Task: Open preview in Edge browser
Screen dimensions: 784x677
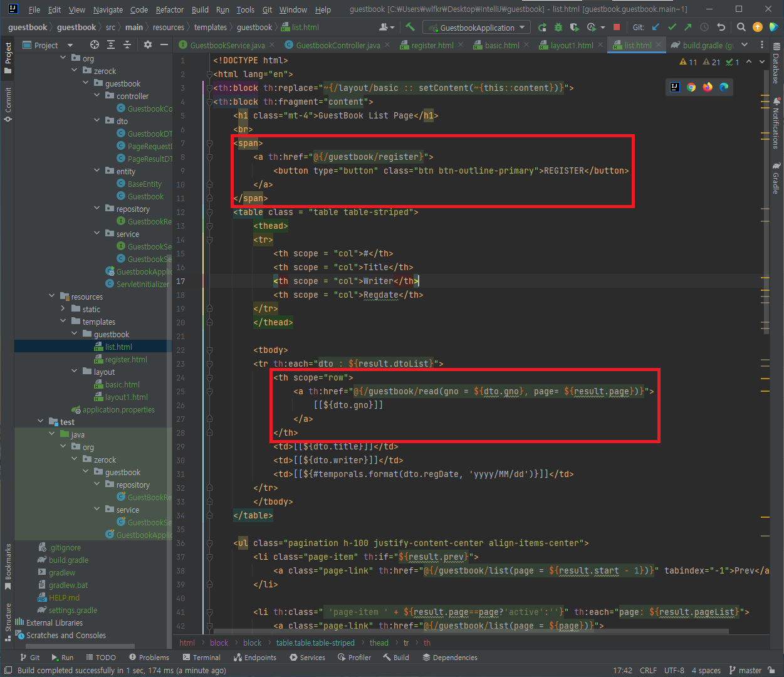Action: coord(724,87)
